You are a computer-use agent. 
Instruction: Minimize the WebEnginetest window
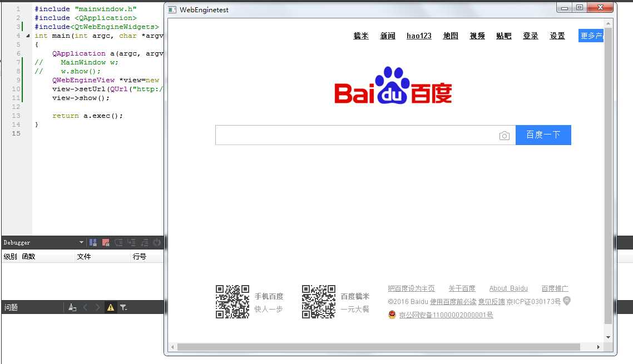tap(565, 8)
